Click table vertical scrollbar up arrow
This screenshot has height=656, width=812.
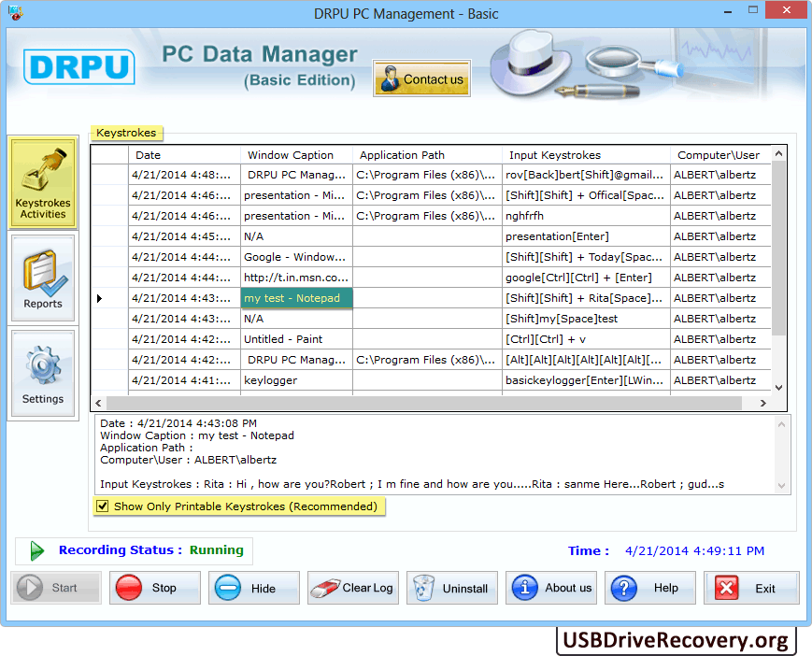(778, 153)
